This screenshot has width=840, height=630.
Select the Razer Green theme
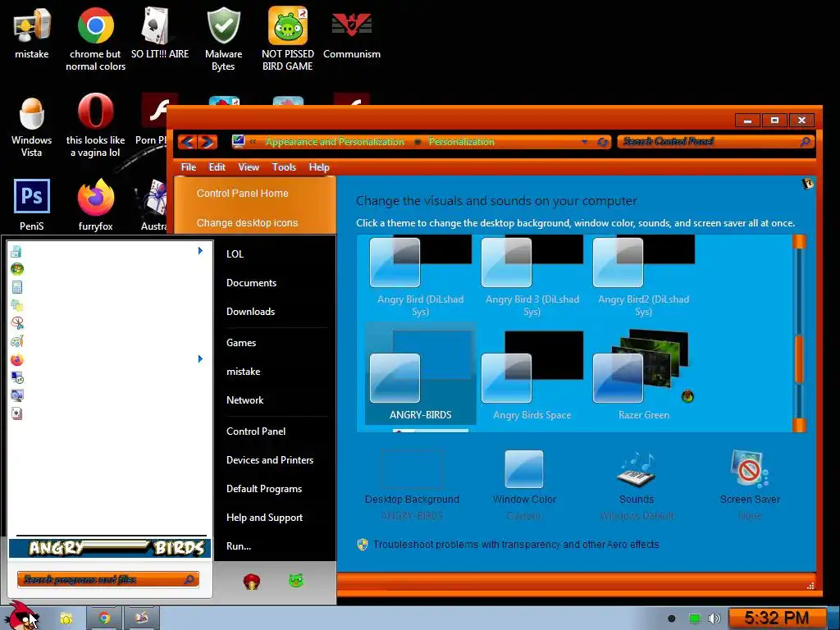click(x=643, y=375)
